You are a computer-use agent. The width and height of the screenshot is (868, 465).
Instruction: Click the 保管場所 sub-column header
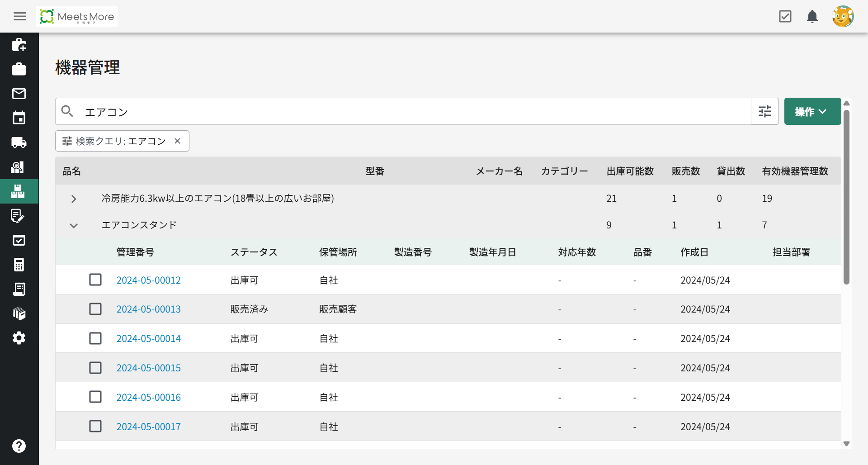[338, 252]
